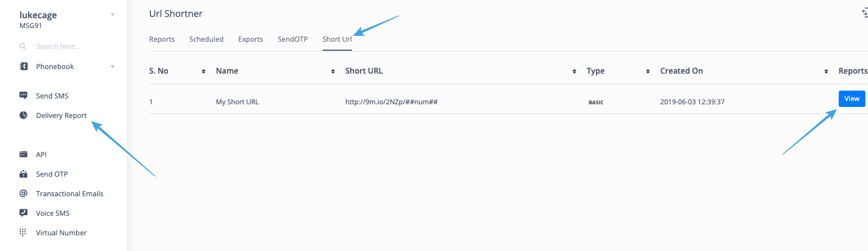Click the search magnifier icon
868x251 pixels.
tap(23, 47)
